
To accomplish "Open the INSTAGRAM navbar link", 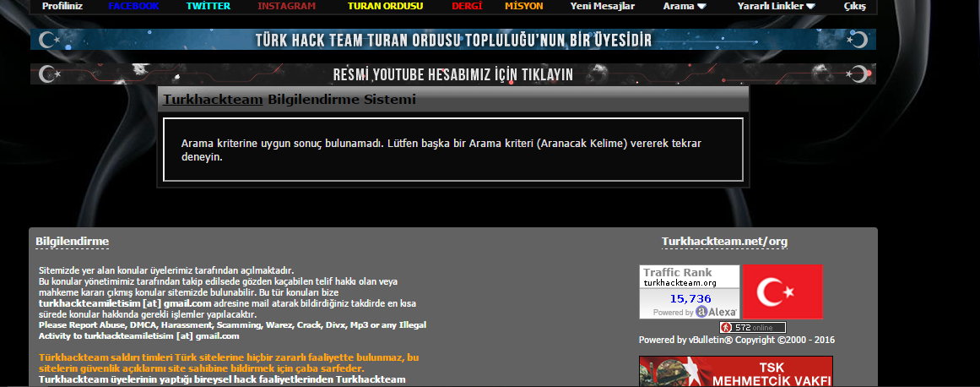I will coord(287,6).
